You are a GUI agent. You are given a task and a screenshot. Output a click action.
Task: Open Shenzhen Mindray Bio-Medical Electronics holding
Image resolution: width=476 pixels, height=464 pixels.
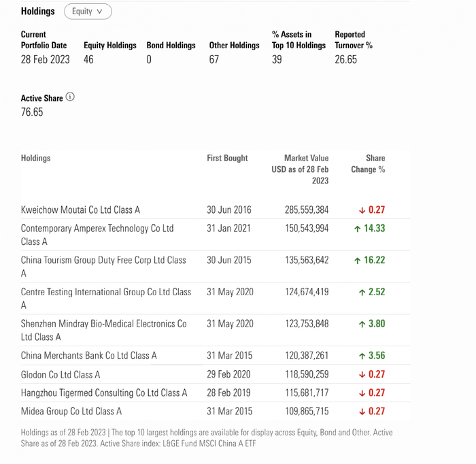pos(103,330)
